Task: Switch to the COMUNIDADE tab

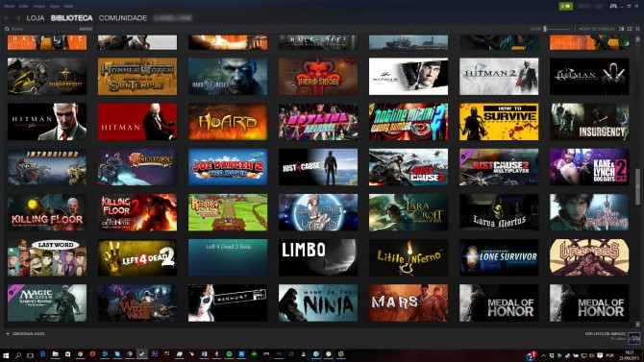Action: (x=123, y=18)
